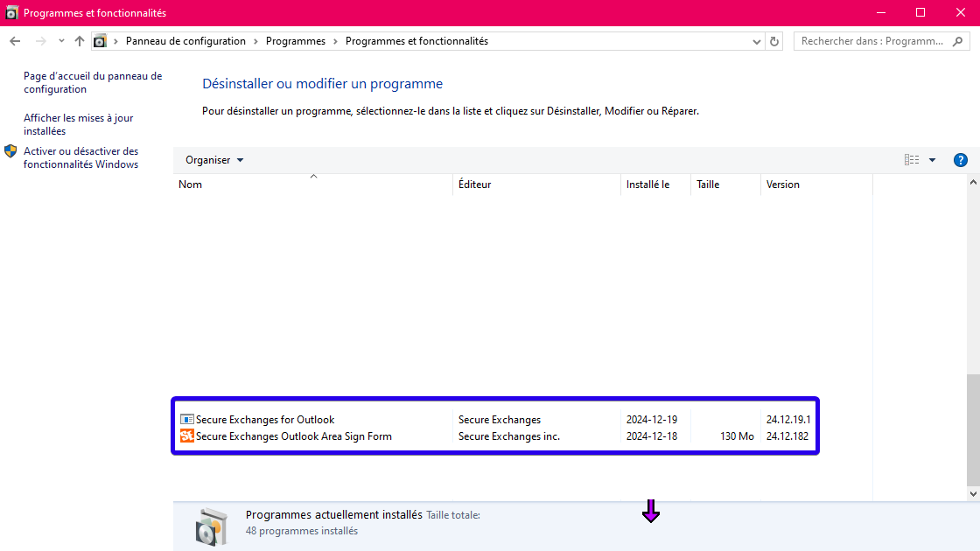
Task: Sort by Nom column header
Action: 313,185
